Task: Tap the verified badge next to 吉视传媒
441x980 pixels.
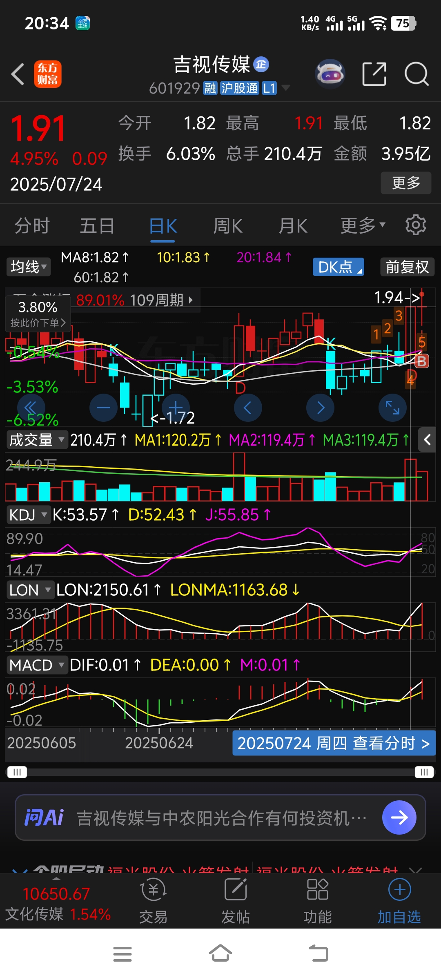Action: (261, 65)
